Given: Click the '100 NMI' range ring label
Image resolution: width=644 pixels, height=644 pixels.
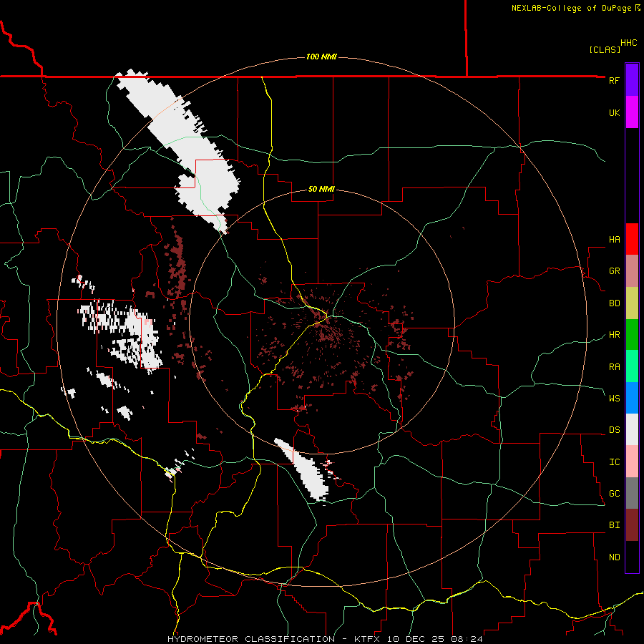Looking at the screenshot, I should pyautogui.click(x=321, y=57).
